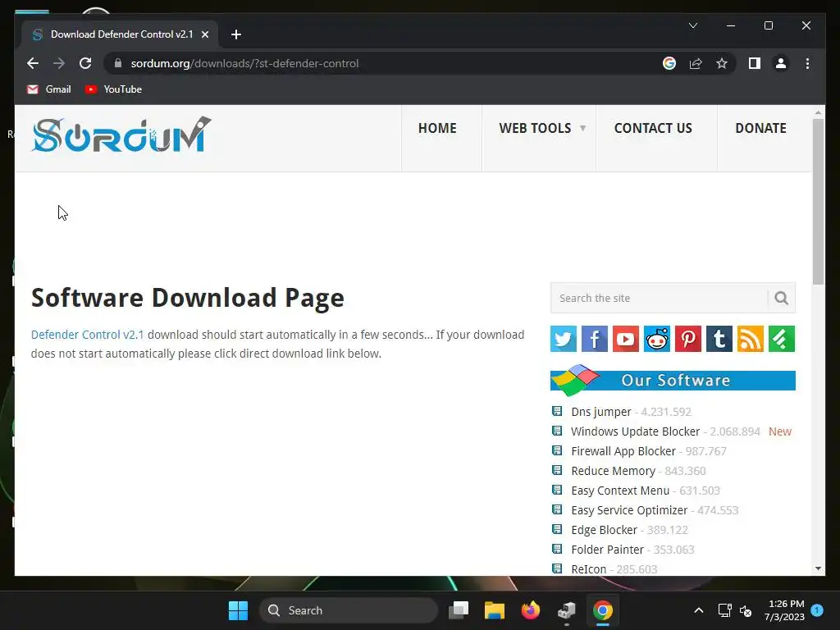The height and width of the screenshot is (630, 840).
Task: Launch Firefox from the taskbar
Action: 531,610
